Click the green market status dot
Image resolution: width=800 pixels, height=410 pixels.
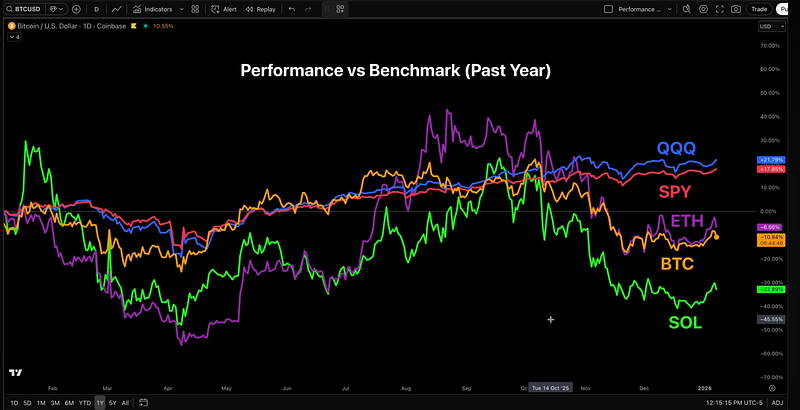coord(146,25)
